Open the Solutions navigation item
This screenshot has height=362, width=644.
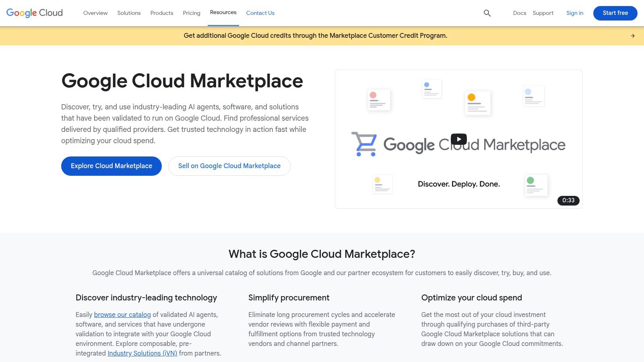click(x=129, y=13)
